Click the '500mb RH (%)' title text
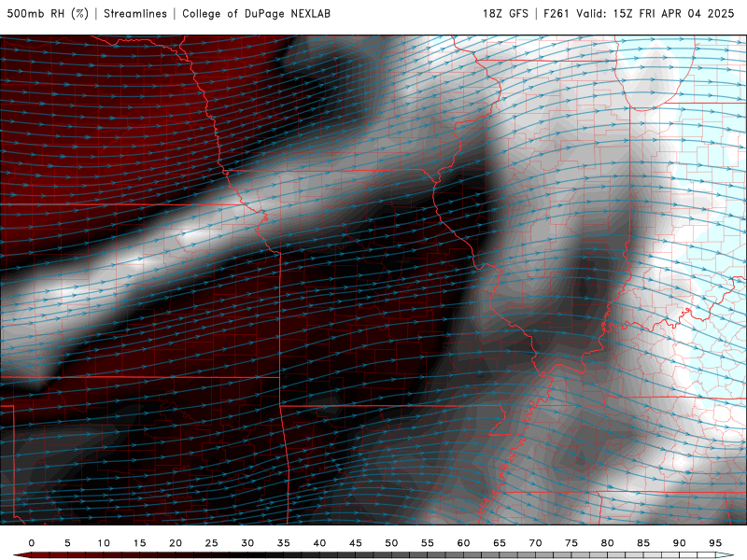Viewport: 747px width, 560px height. [48, 14]
